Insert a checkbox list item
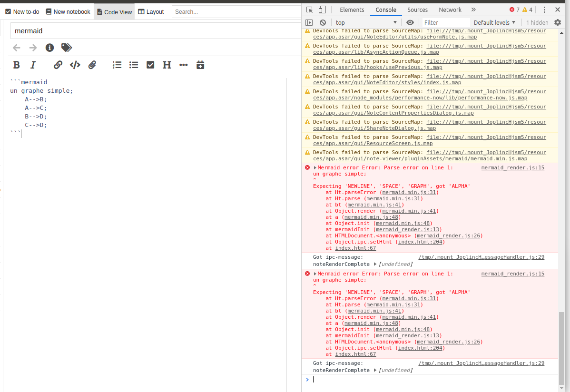Viewport: 570px width, 392px height. coord(150,65)
